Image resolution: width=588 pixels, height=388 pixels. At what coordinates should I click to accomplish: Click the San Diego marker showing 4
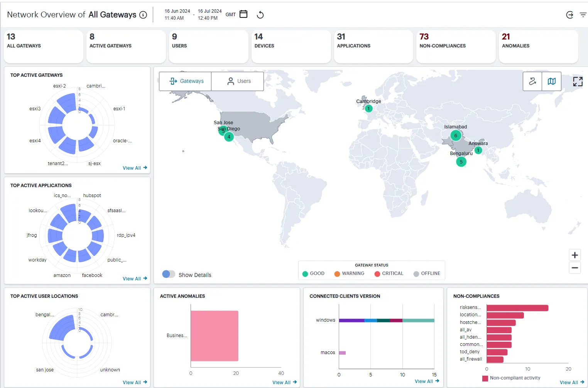(229, 137)
